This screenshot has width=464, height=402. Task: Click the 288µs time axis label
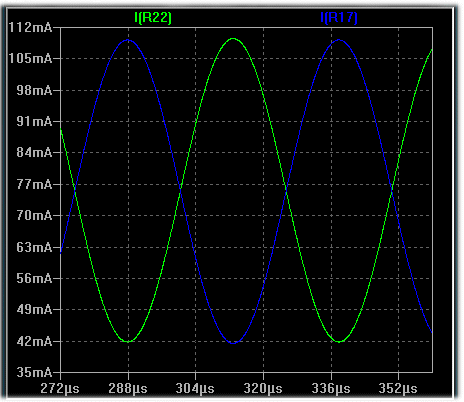[x=128, y=389]
